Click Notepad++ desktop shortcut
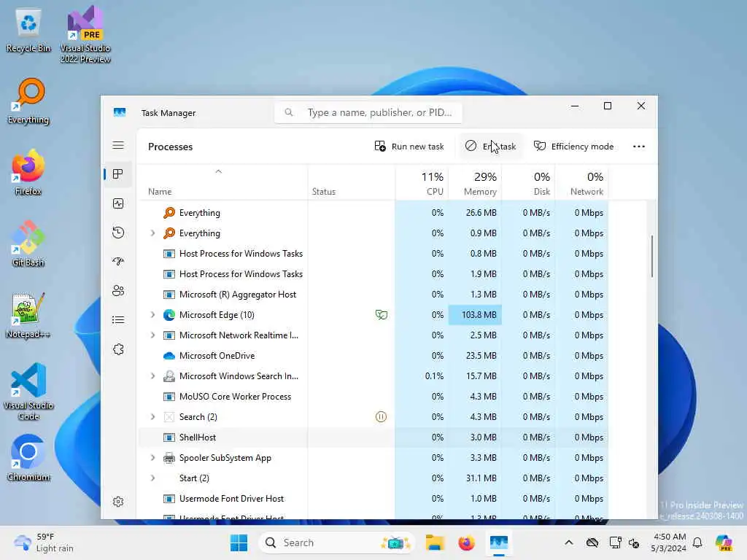 (28, 316)
